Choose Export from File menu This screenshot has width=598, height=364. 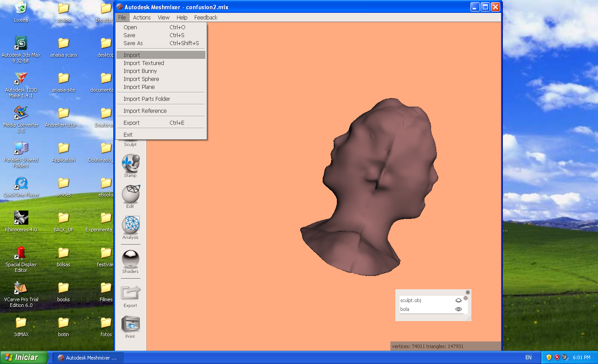point(161,123)
